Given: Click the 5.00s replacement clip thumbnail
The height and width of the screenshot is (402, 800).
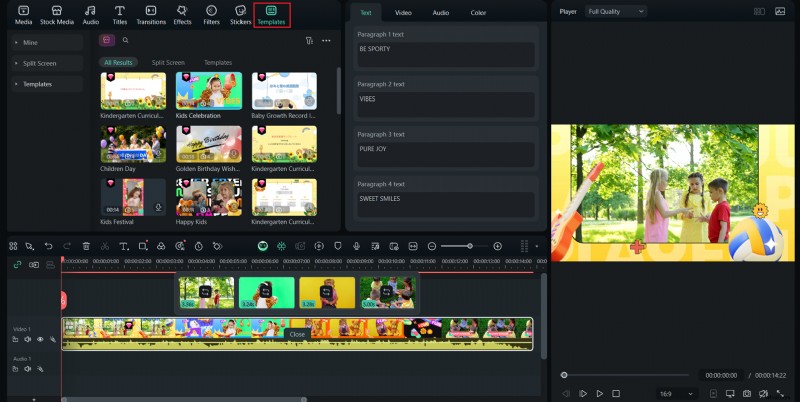Looking at the screenshot, I should [387, 292].
